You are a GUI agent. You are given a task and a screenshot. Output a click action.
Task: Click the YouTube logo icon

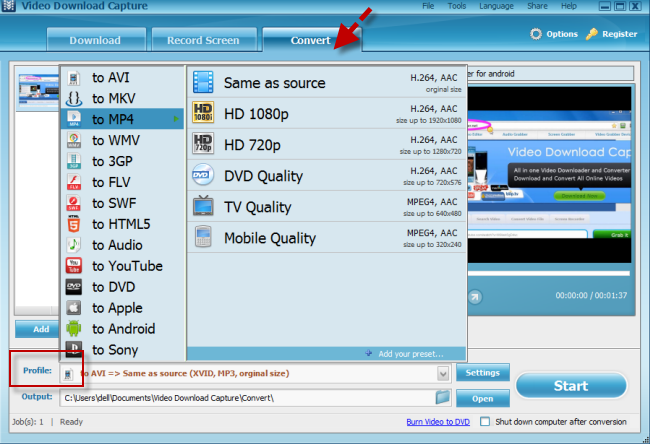click(x=74, y=266)
